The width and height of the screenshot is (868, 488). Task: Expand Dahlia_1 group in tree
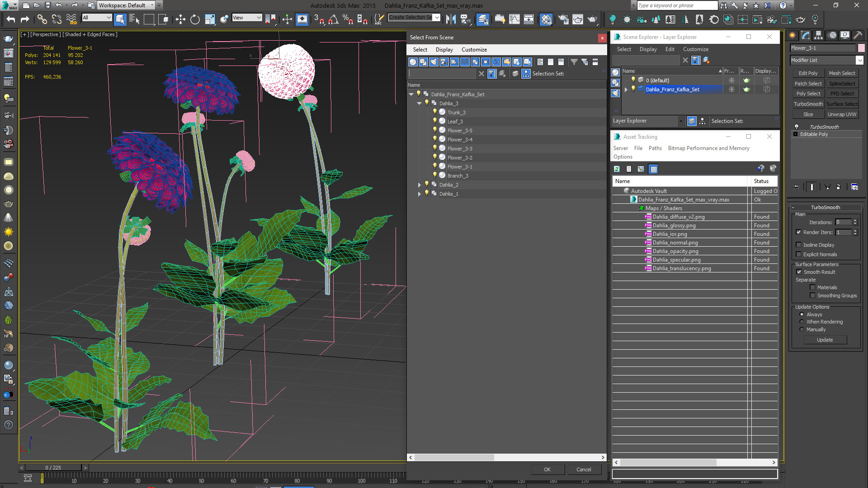(x=419, y=194)
